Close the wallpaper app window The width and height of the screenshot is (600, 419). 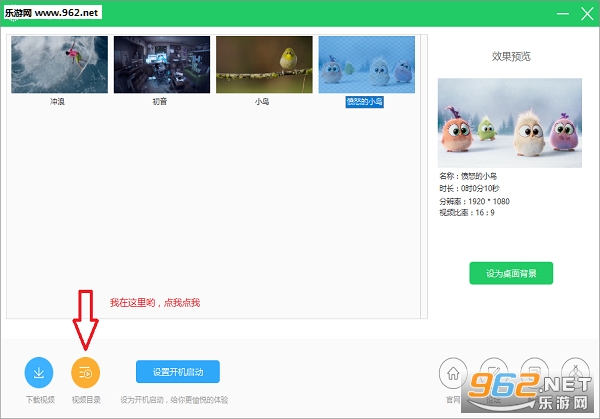[587, 14]
